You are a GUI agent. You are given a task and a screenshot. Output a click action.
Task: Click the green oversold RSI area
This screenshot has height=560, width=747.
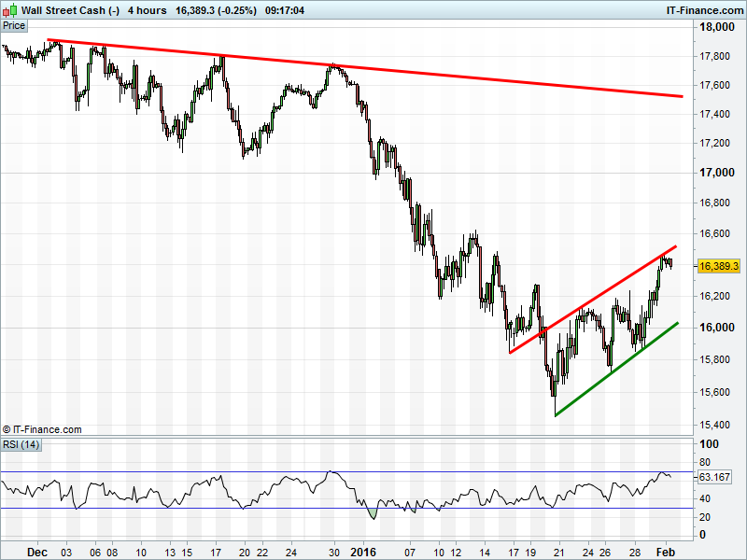pos(373,512)
